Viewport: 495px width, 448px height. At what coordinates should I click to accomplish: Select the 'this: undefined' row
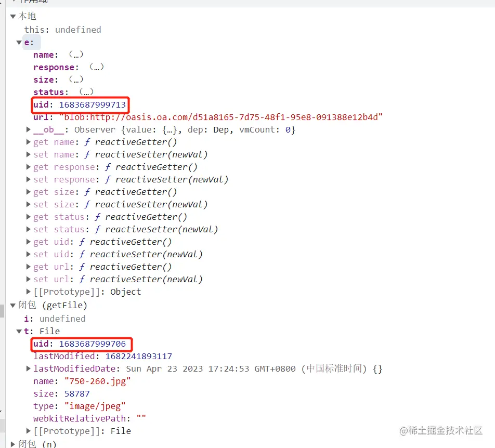(x=62, y=30)
